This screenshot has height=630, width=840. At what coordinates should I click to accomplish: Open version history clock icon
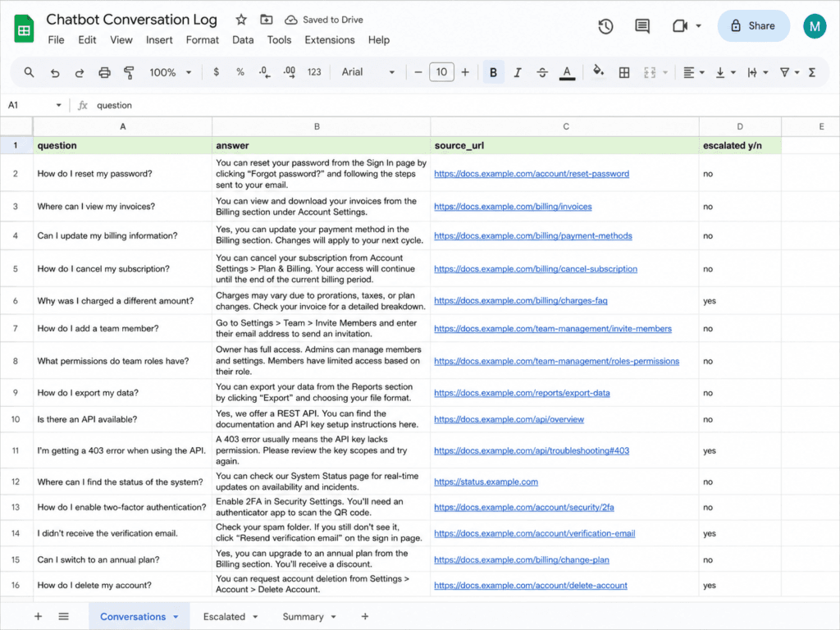point(605,26)
